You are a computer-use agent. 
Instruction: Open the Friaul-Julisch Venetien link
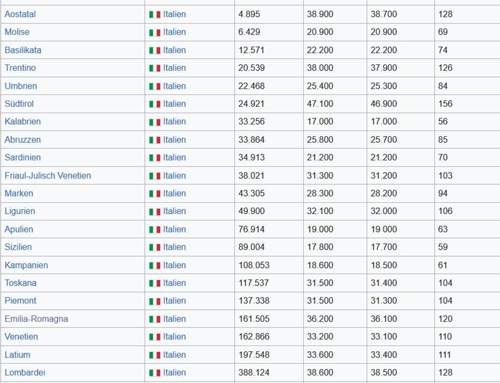point(48,175)
